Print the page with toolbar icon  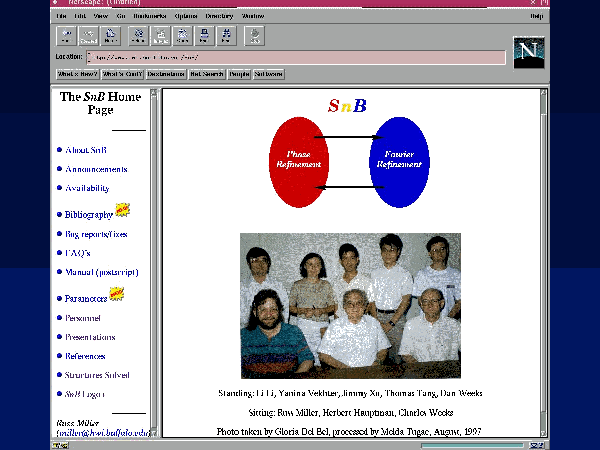pyautogui.click(x=204, y=35)
